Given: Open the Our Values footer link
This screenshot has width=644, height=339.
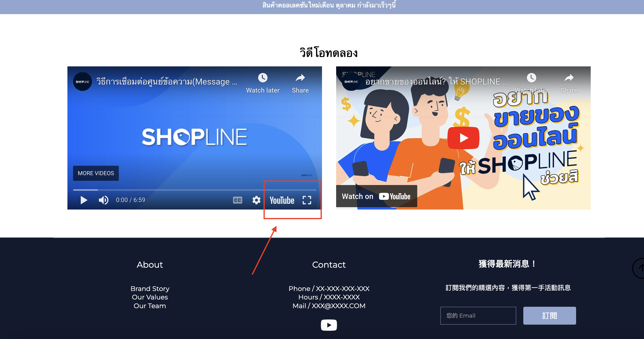Looking at the screenshot, I should pos(150,297).
